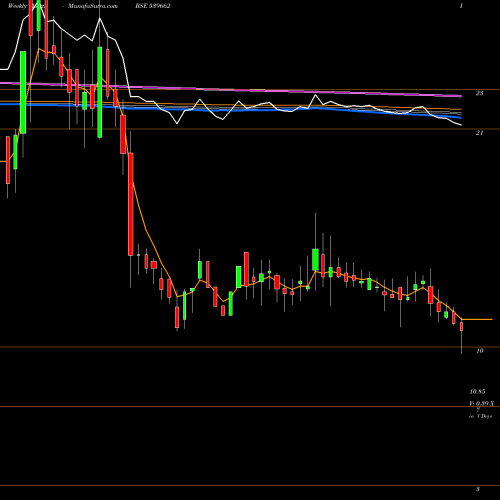Viewport: 500px width, 500px height.
Task: Click the price axis label 3
Action: tap(478, 489)
